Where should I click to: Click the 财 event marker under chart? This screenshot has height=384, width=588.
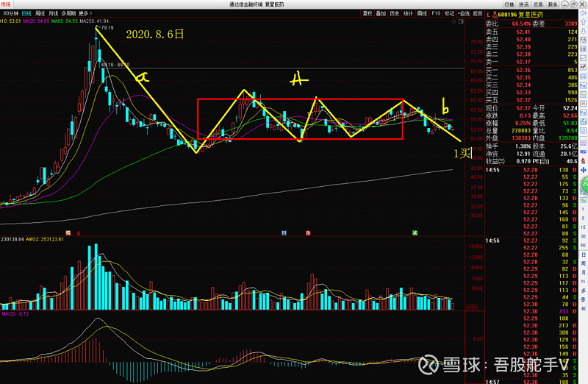(x=284, y=233)
